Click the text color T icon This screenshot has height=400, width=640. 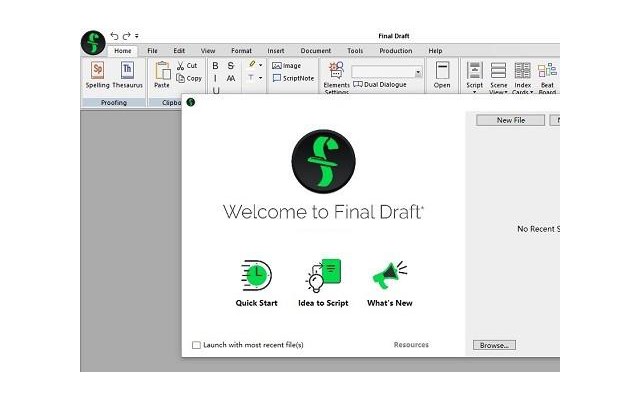click(251, 78)
